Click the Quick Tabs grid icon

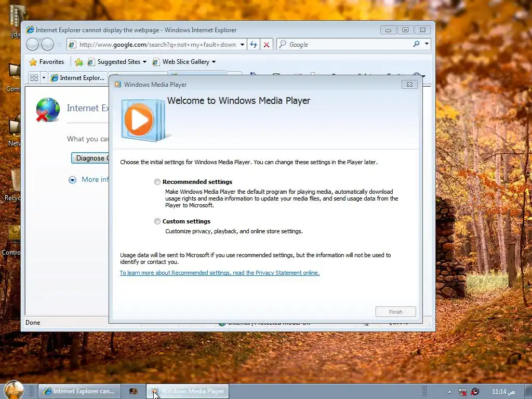coord(34,78)
